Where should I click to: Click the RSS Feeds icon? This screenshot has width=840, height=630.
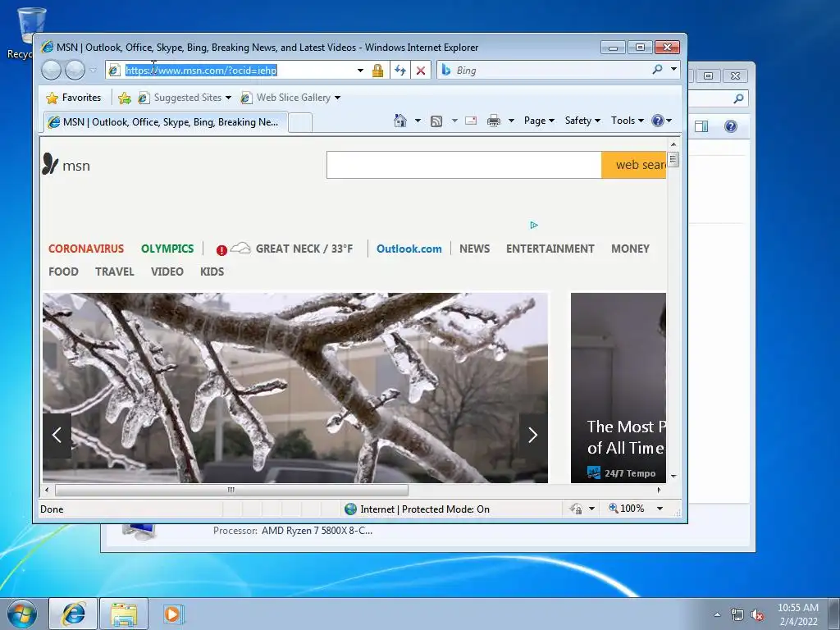436,121
